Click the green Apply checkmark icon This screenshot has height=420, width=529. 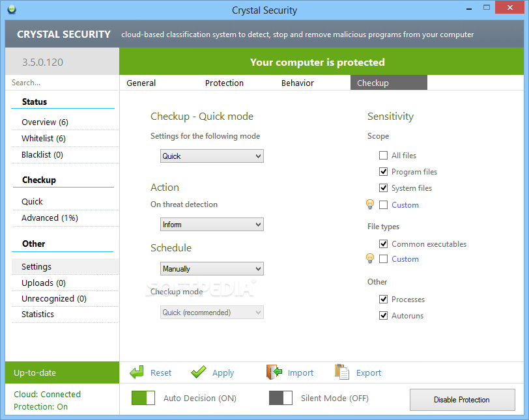pos(198,372)
